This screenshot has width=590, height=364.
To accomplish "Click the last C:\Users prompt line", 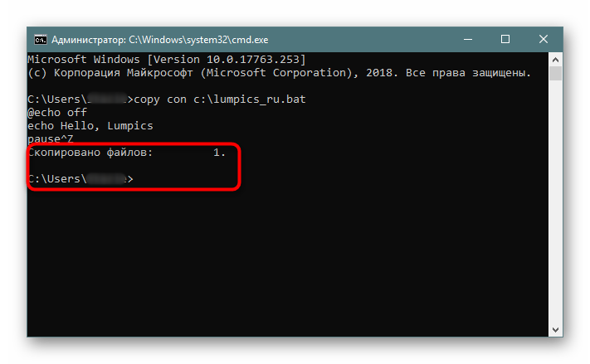I will (80, 178).
